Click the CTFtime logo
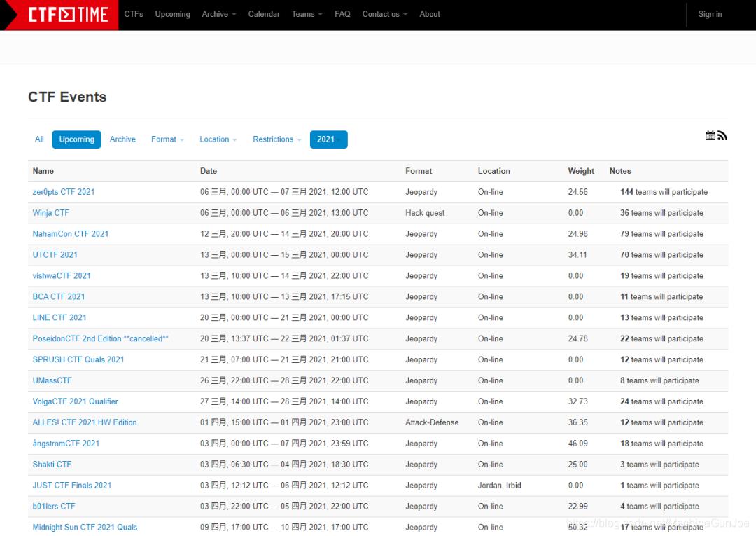Screen dimensions: 756x536 click(68, 15)
